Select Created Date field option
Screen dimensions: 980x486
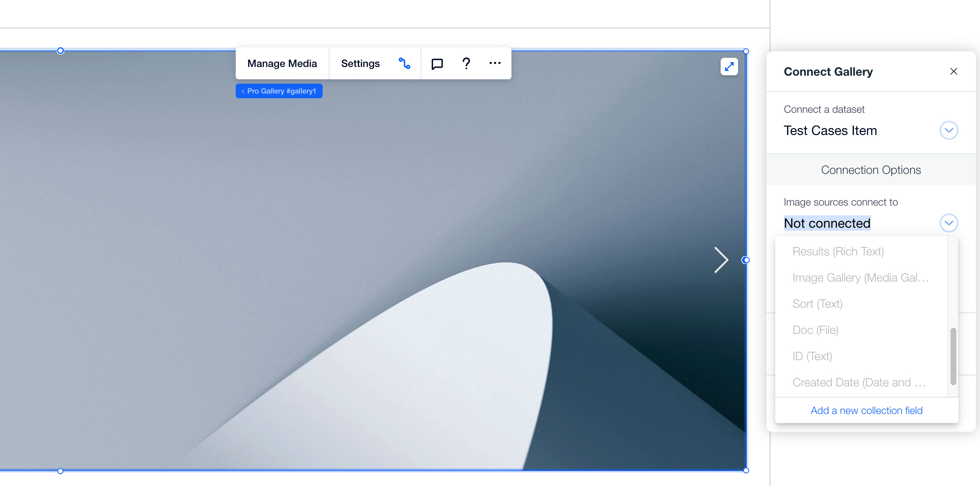pyautogui.click(x=858, y=382)
